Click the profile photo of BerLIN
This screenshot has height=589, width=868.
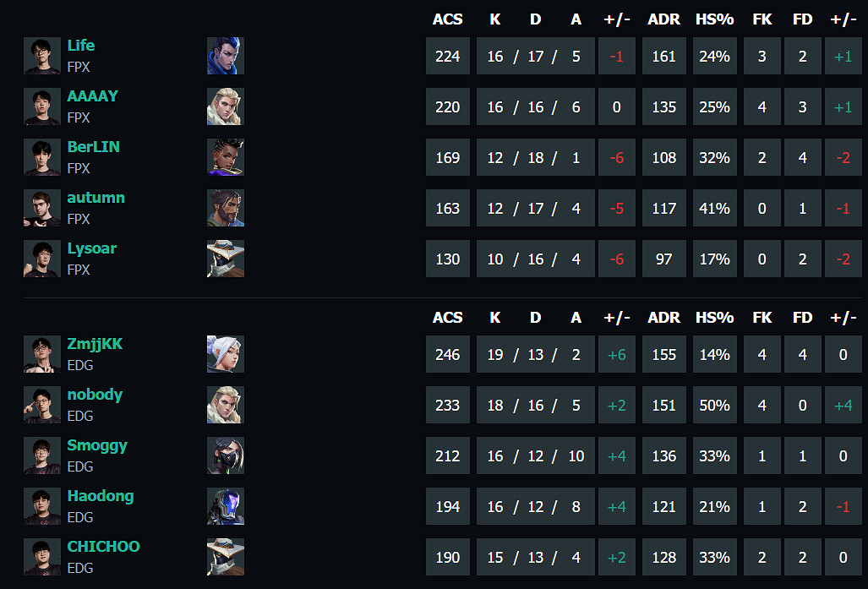(x=42, y=157)
